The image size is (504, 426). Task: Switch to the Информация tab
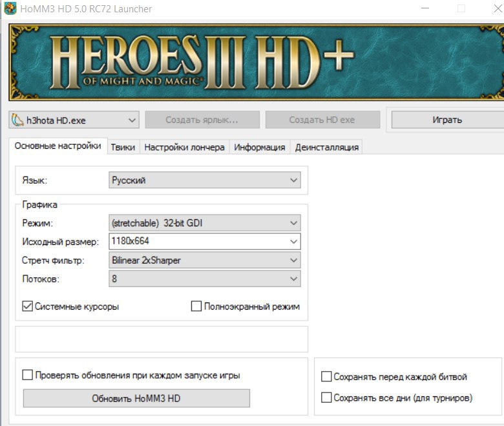coord(260,147)
